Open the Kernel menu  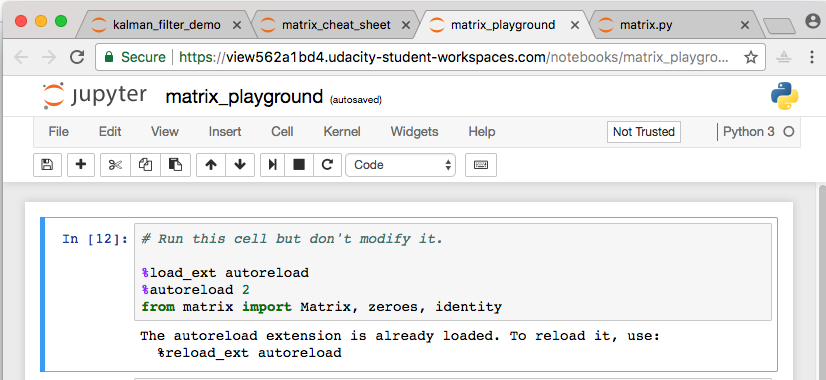point(342,132)
